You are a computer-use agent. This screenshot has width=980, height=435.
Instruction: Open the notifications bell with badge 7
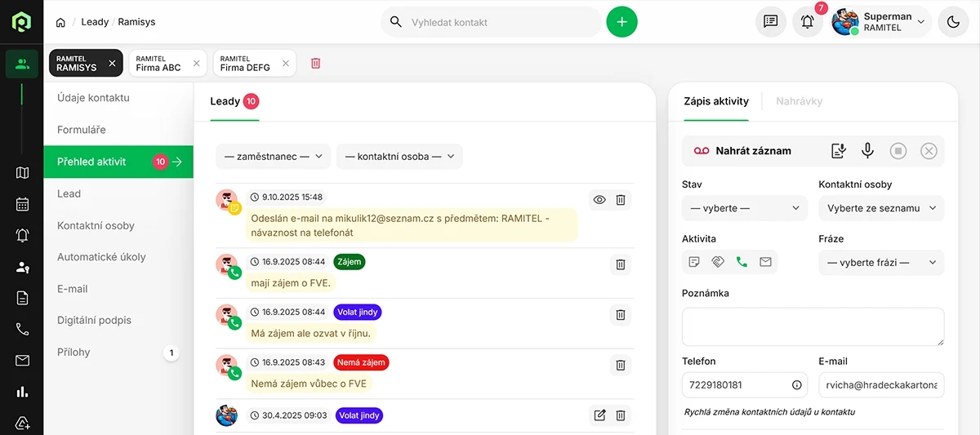807,22
